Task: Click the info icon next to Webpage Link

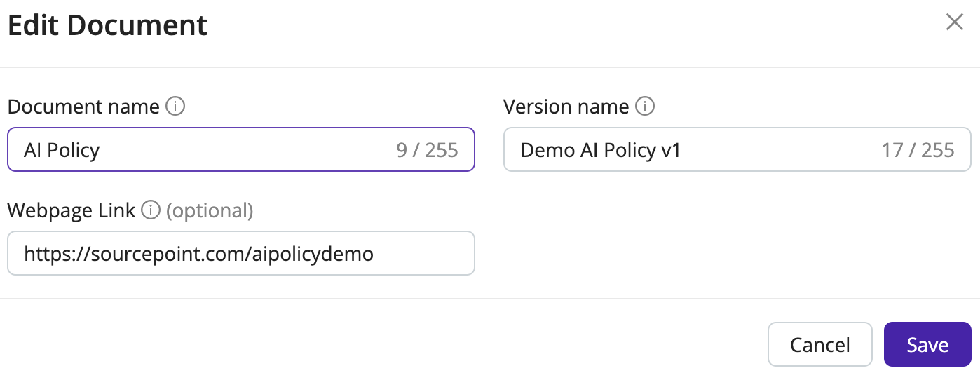Action: 151,210
